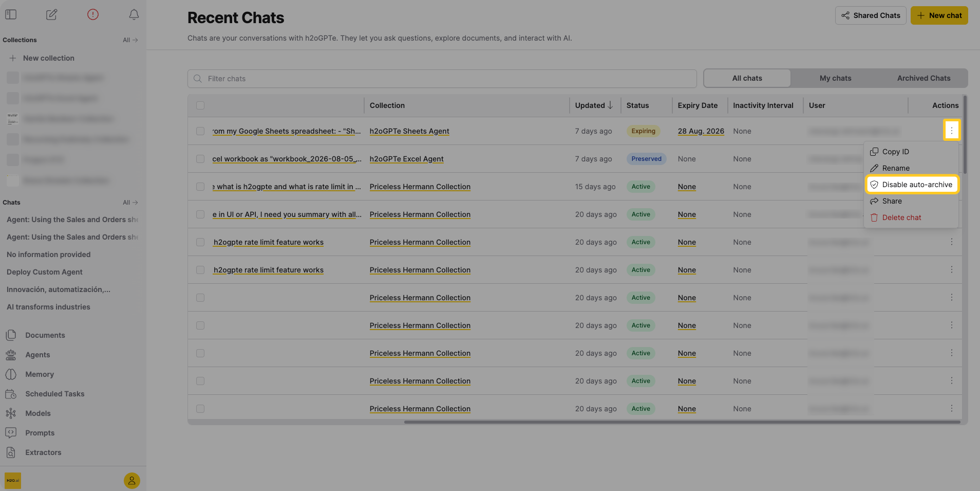Screen dimensions: 980x491
Task: Open user profile avatar icon
Action: [x=132, y=481]
